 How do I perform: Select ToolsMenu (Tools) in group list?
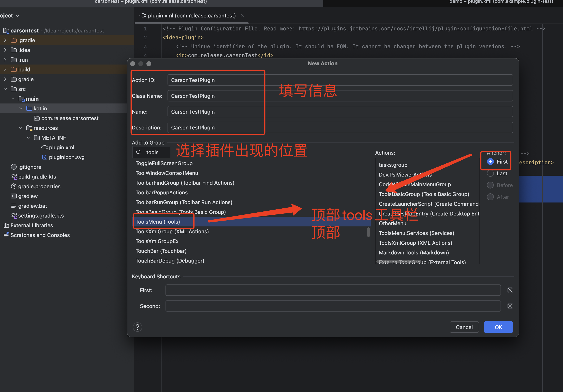(x=158, y=222)
